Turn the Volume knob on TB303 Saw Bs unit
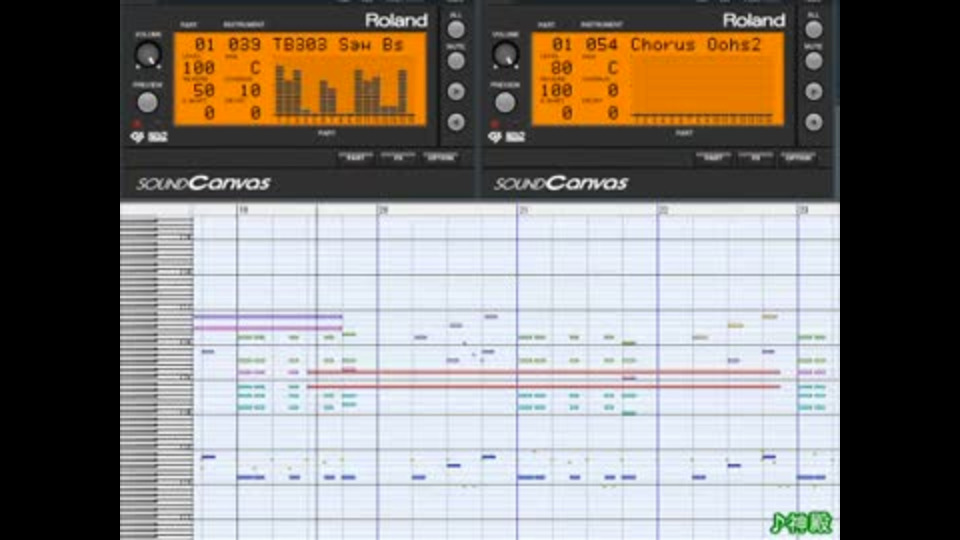The image size is (960, 540). click(148, 54)
